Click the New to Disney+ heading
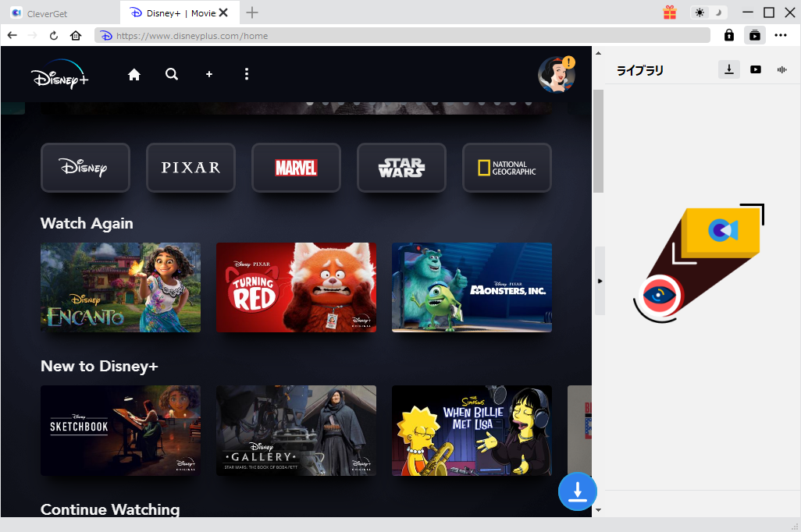The width and height of the screenshot is (801, 532). click(100, 366)
